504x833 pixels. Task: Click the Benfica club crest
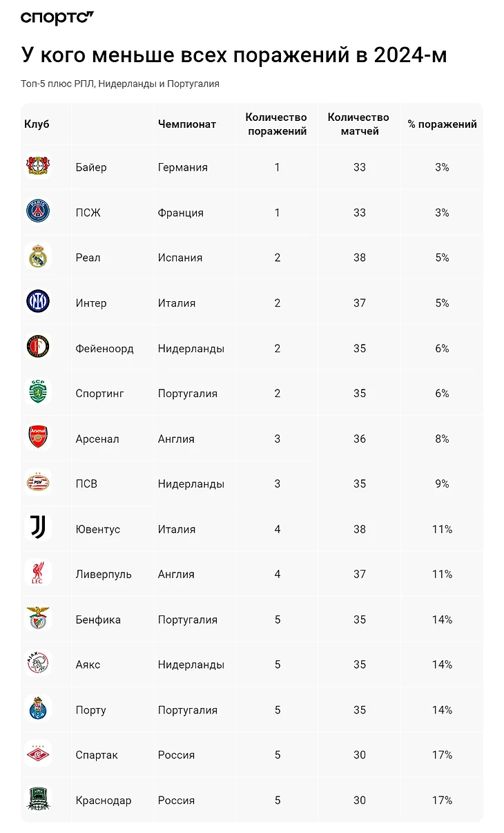click(x=38, y=620)
